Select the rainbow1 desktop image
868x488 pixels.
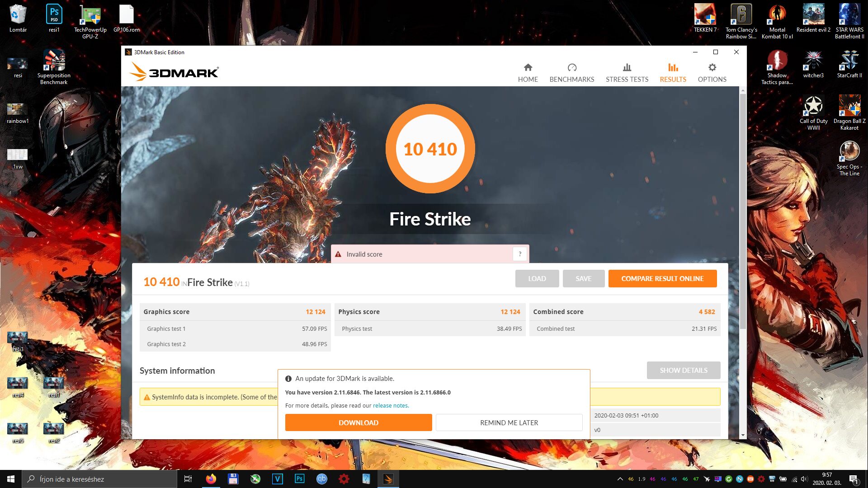(18, 113)
